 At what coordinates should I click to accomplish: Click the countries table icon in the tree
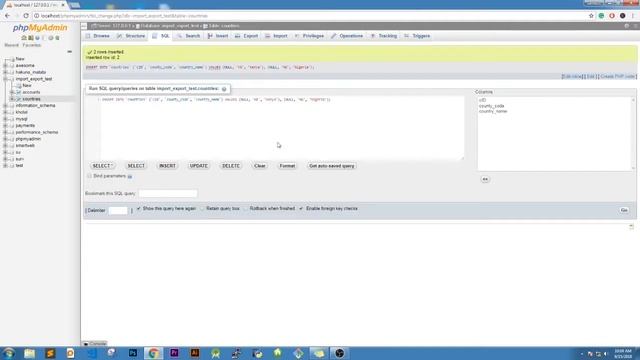(x=18, y=99)
